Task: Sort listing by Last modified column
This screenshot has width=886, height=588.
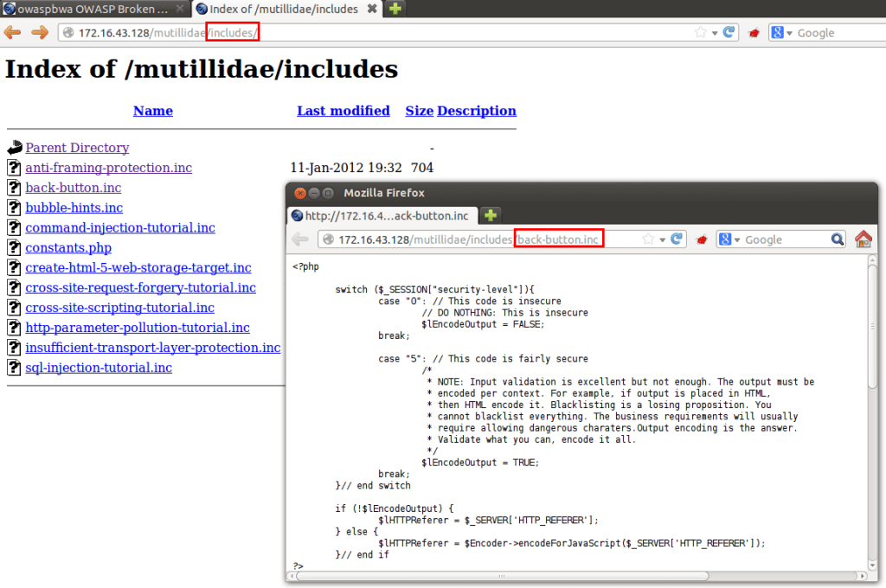Action: 343,111
